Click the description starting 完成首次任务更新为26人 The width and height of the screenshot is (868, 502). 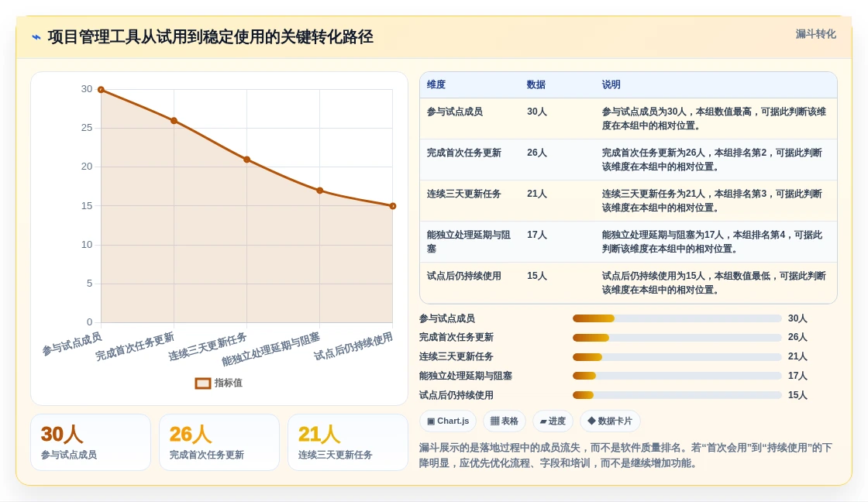(713, 160)
